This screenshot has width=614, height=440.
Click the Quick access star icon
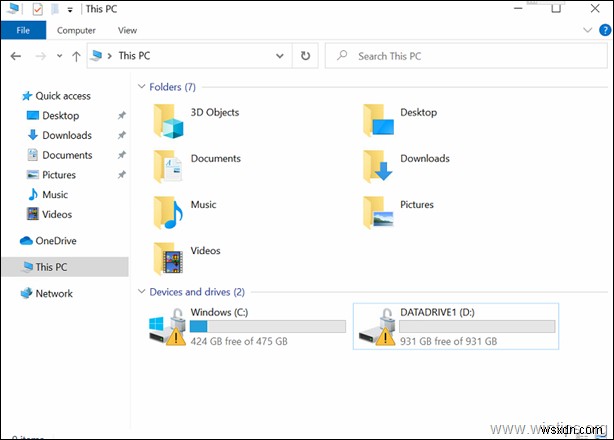pyautogui.click(x=27, y=96)
